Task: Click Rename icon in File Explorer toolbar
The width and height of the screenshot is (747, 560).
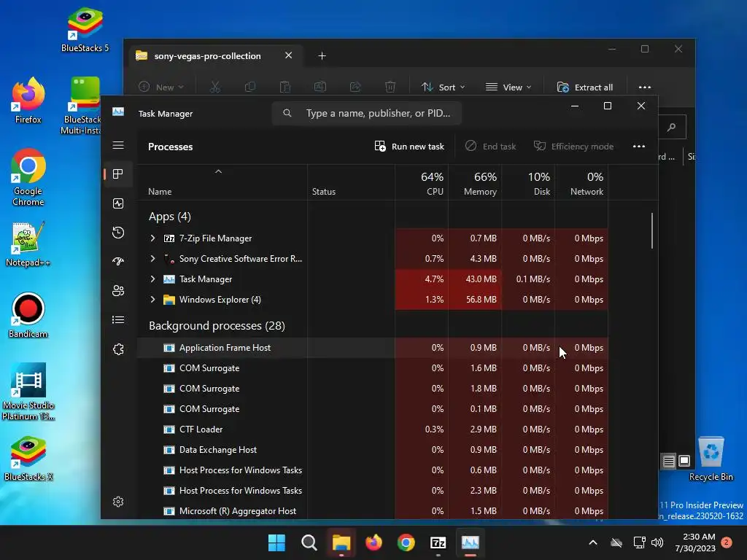Action: 320,87
